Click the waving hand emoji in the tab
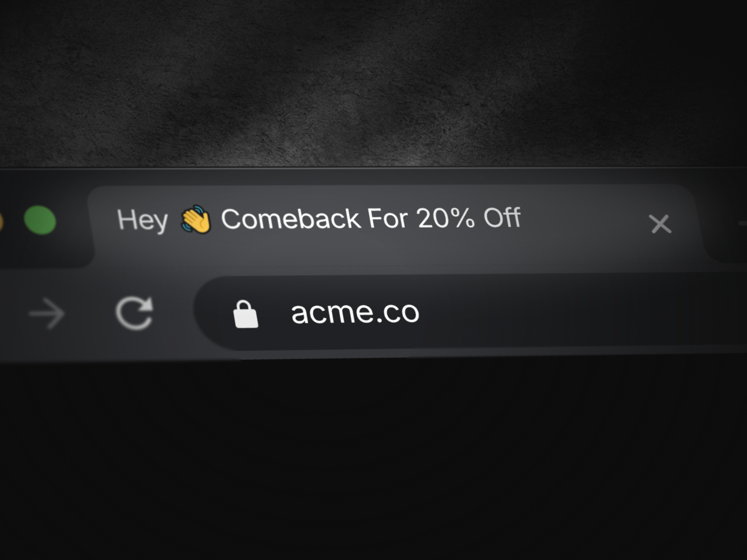Viewport: 747px width, 560px height. click(196, 219)
